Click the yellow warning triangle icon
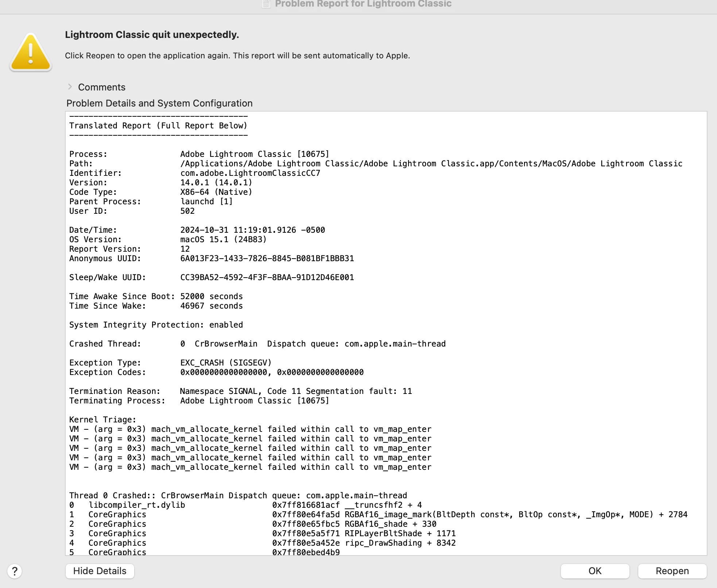Viewport: 717px width, 588px height. pyautogui.click(x=31, y=53)
